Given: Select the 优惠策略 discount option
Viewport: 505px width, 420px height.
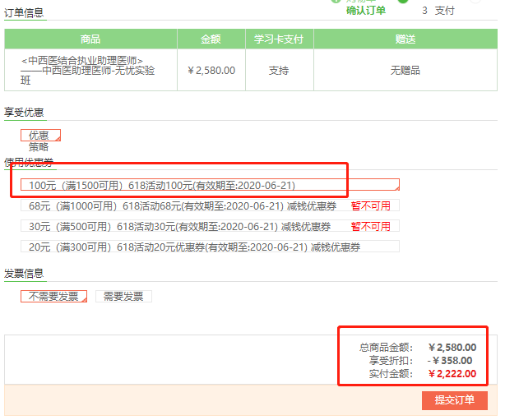Looking at the screenshot, I should 40,136.
